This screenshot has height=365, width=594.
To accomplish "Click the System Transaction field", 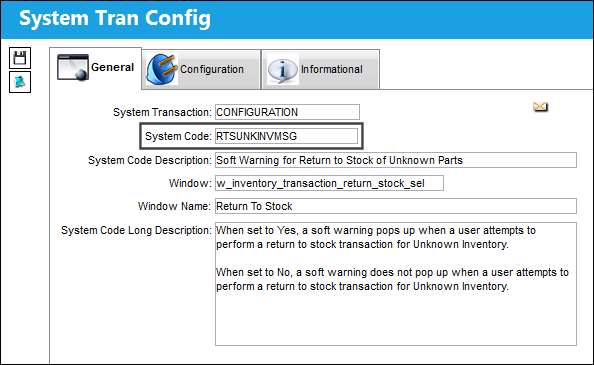I will click(287, 112).
